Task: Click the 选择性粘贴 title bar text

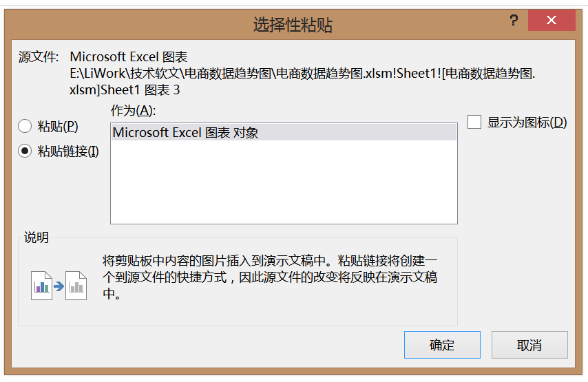Action: click(293, 25)
